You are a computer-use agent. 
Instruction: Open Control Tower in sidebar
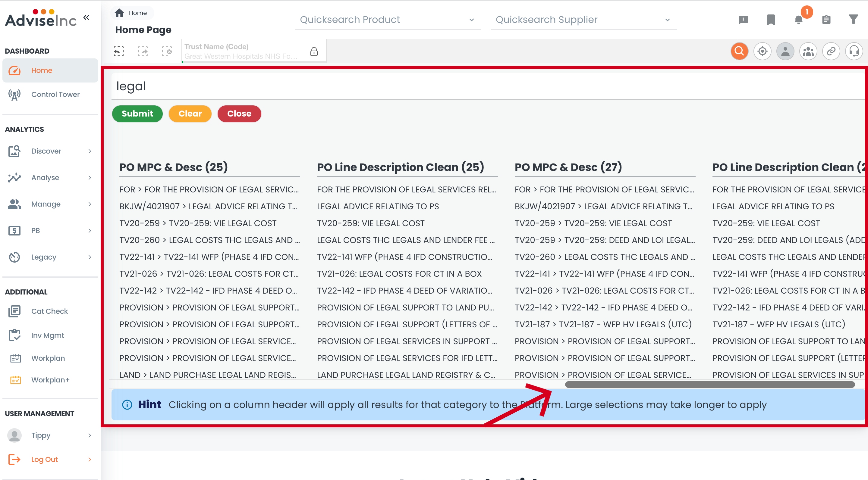[55, 94]
